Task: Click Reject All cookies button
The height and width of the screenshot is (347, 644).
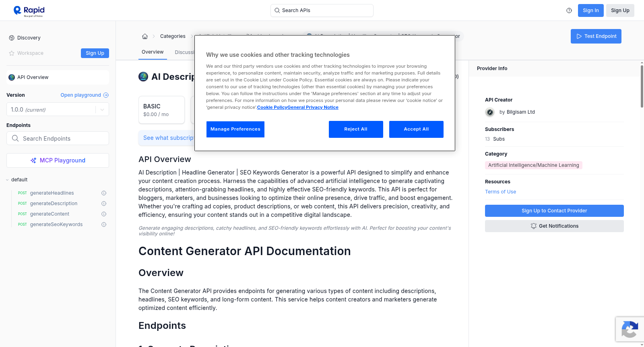Action: [x=356, y=129]
